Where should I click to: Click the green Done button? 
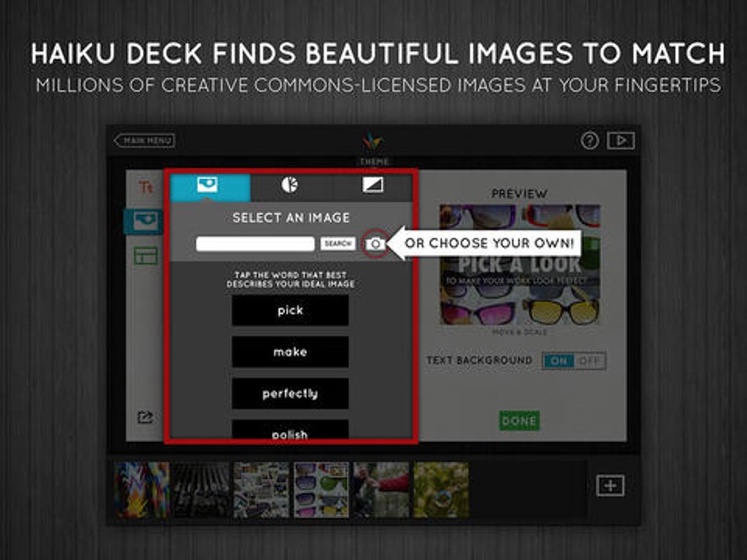[519, 421]
